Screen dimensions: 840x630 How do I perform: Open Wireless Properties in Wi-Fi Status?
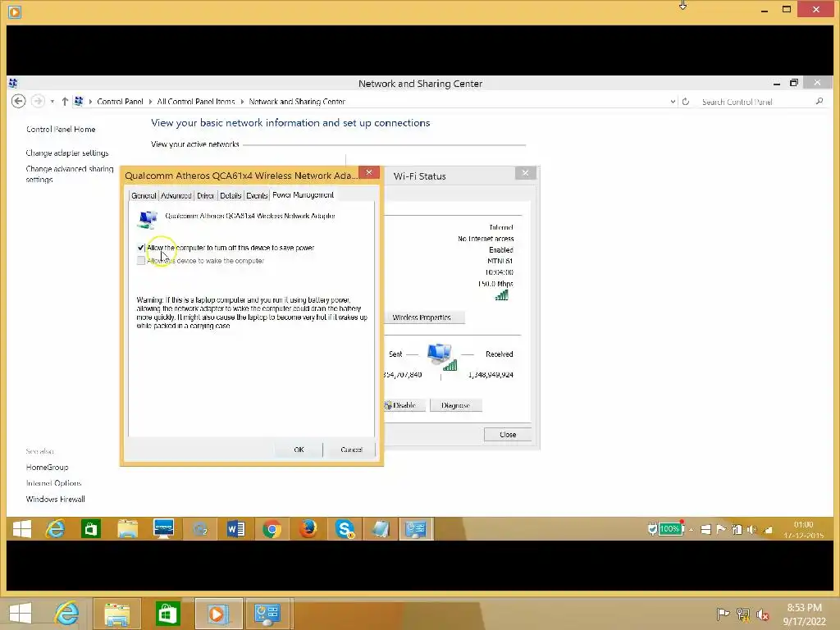click(x=422, y=317)
